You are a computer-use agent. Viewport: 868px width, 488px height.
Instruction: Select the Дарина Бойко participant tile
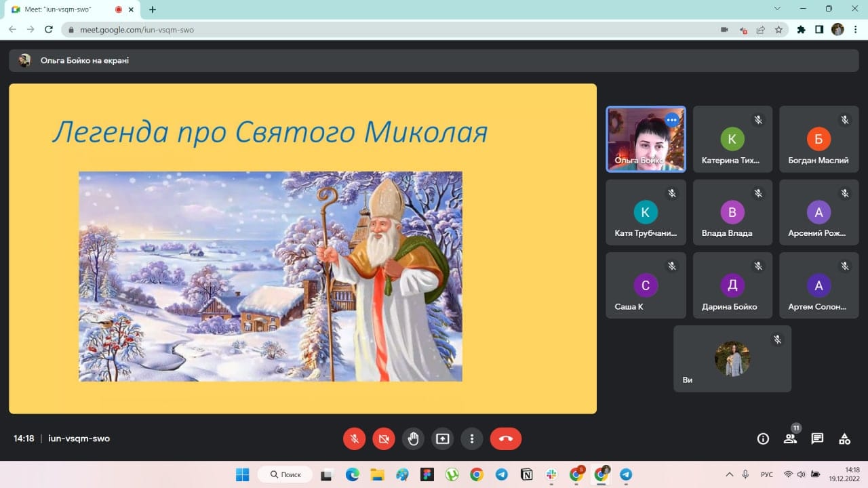(732, 285)
